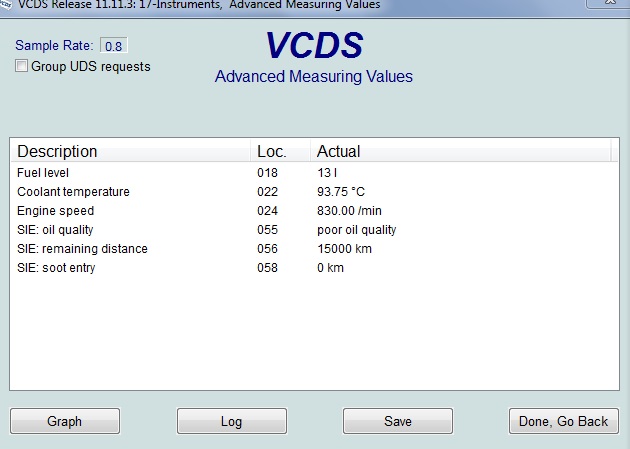This screenshot has width=630, height=449.
Task: Click the Save button
Action: 398,421
